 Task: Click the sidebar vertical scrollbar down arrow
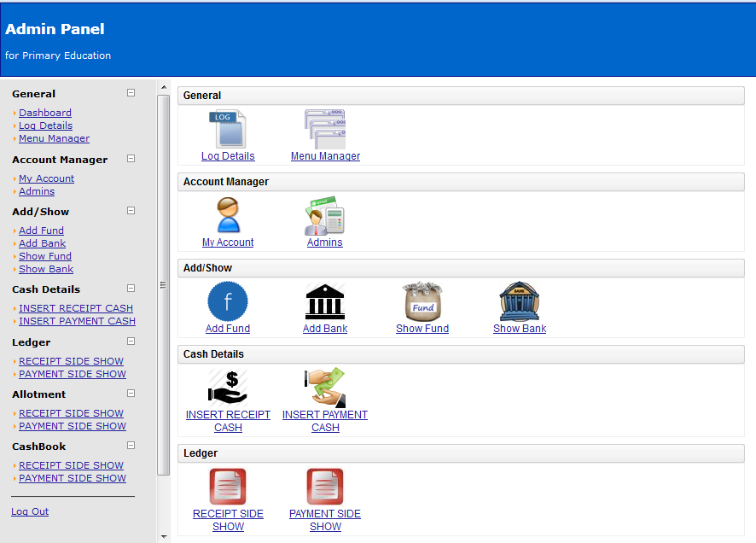tap(164, 536)
